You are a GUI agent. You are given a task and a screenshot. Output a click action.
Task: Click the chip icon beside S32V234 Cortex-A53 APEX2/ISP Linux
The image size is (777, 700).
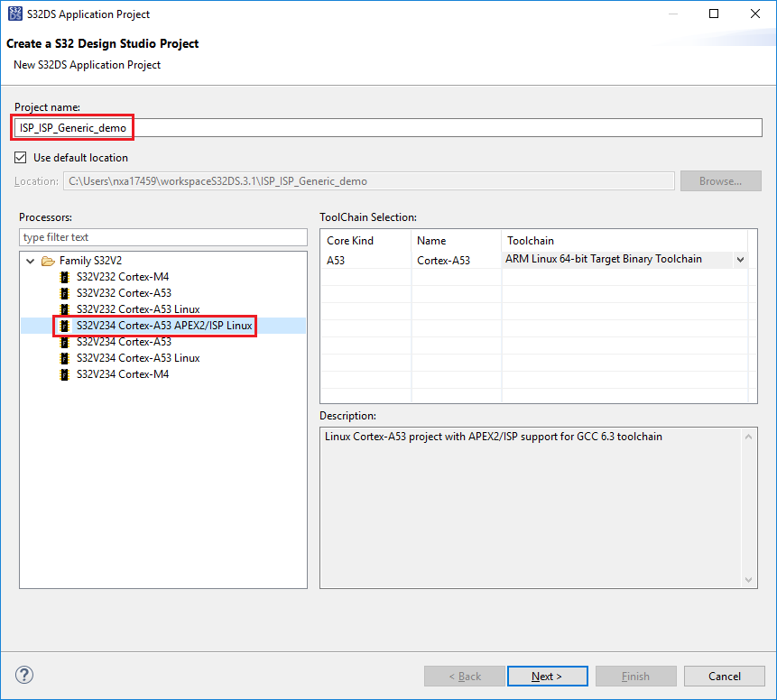click(x=64, y=326)
